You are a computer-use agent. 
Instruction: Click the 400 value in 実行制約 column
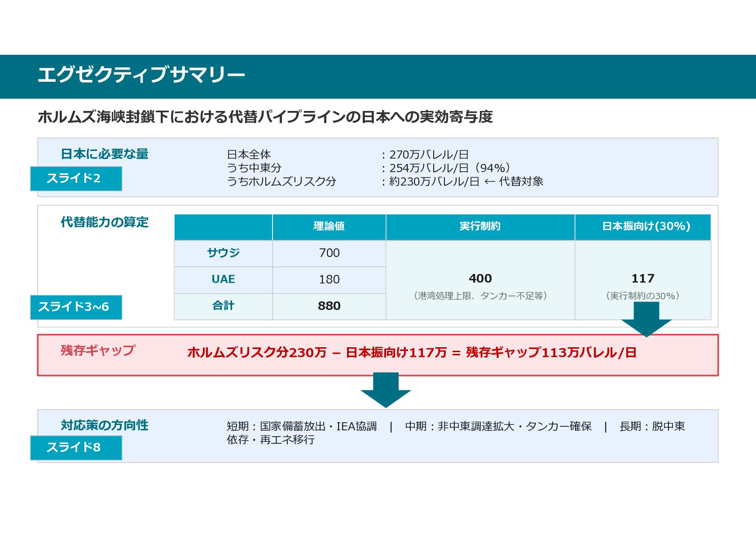coord(480,279)
